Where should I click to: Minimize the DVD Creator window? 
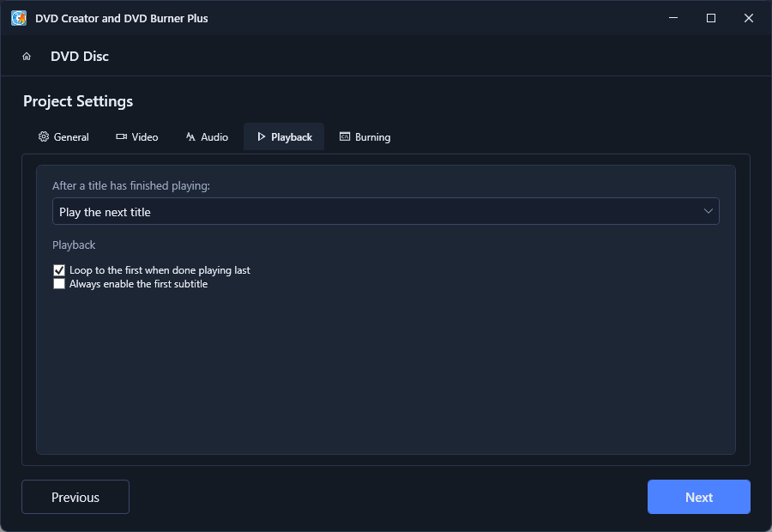pos(673,18)
